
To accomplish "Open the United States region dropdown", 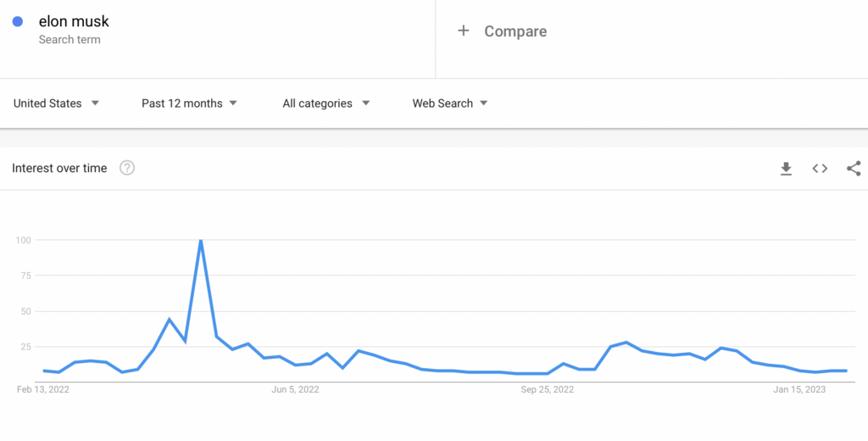I will (56, 103).
